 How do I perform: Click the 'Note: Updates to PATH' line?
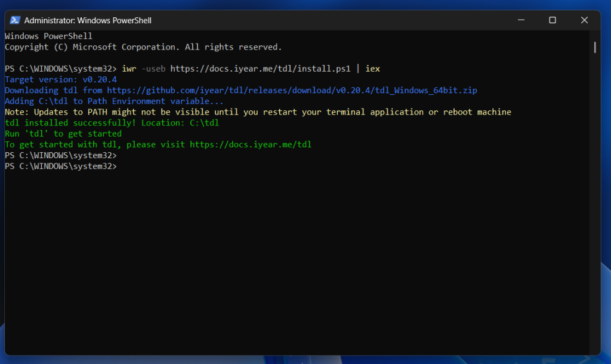point(258,112)
